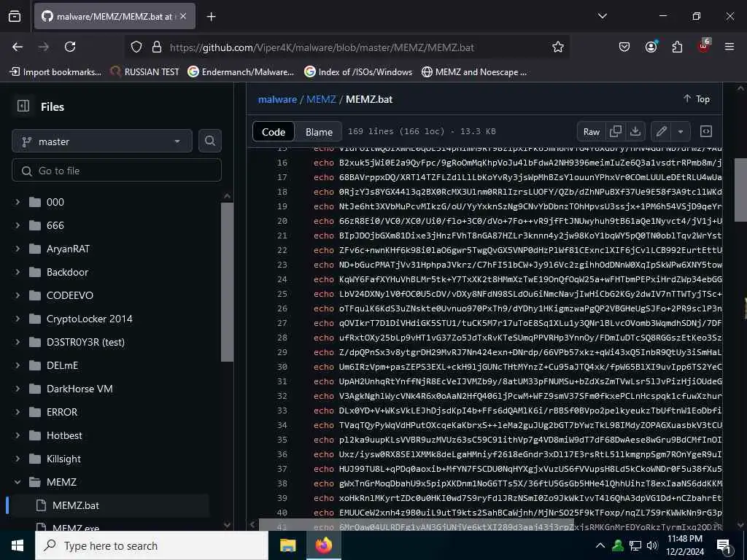View the Raw file

591,131
